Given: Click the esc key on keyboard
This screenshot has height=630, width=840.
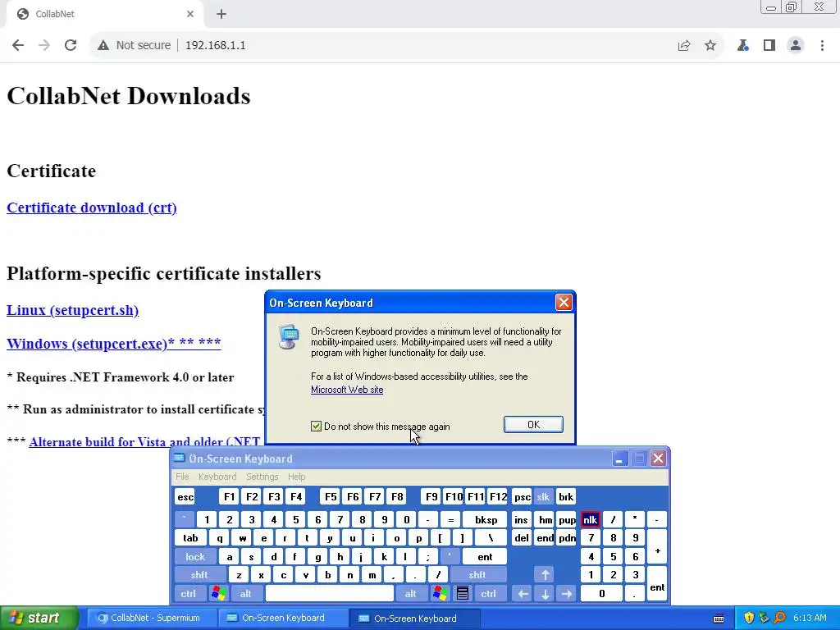Looking at the screenshot, I should [185, 497].
